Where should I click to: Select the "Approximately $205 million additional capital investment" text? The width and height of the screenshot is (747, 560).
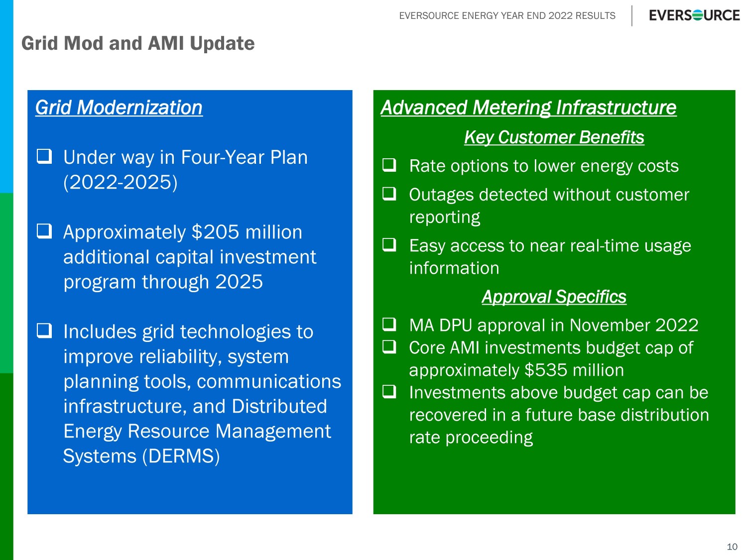click(x=190, y=257)
